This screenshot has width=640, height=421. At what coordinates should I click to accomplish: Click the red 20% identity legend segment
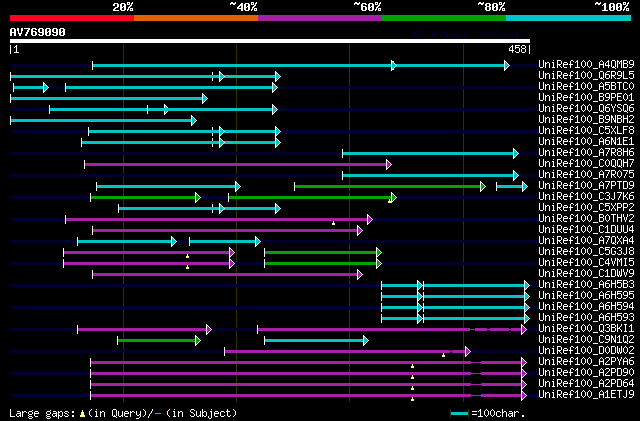tap(72, 18)
